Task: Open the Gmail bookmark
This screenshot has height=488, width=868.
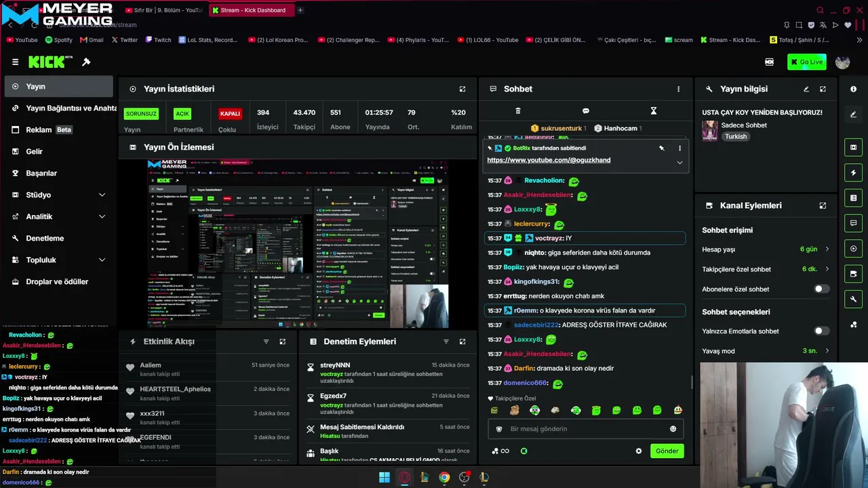Action: [92, 40]
